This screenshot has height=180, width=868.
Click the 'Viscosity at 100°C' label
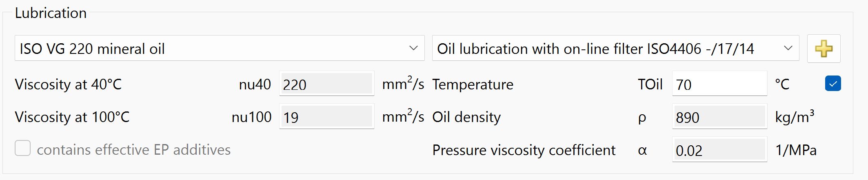click(x=72, y=117)
